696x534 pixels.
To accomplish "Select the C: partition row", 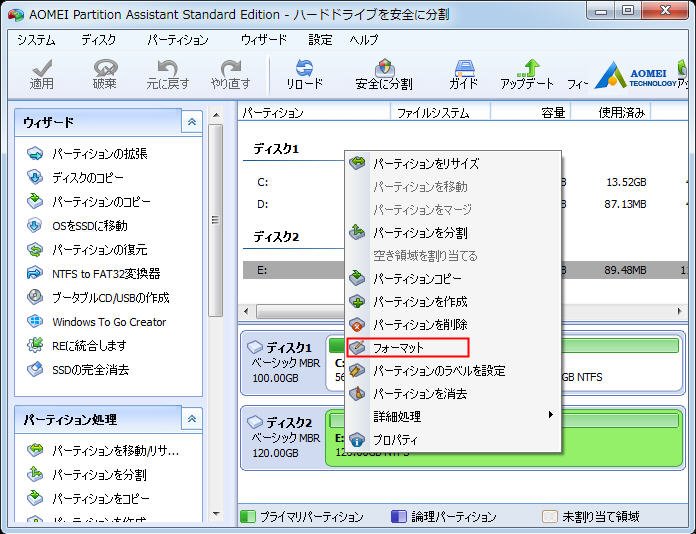I will click(x=465, y=182).
